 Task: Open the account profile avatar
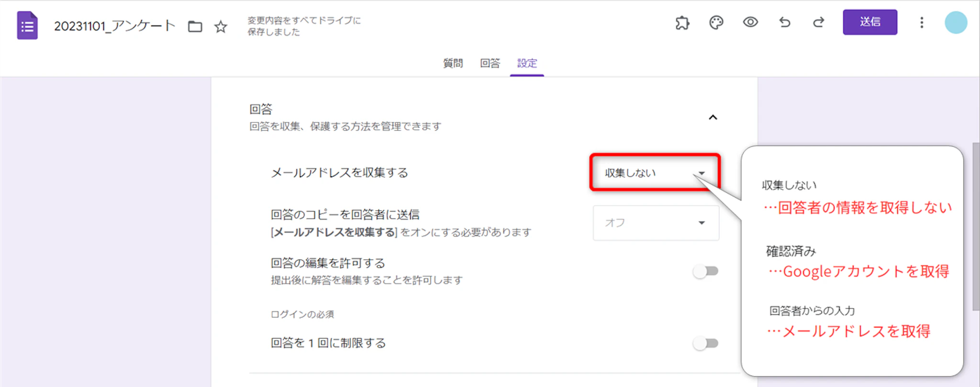[956, 23]
